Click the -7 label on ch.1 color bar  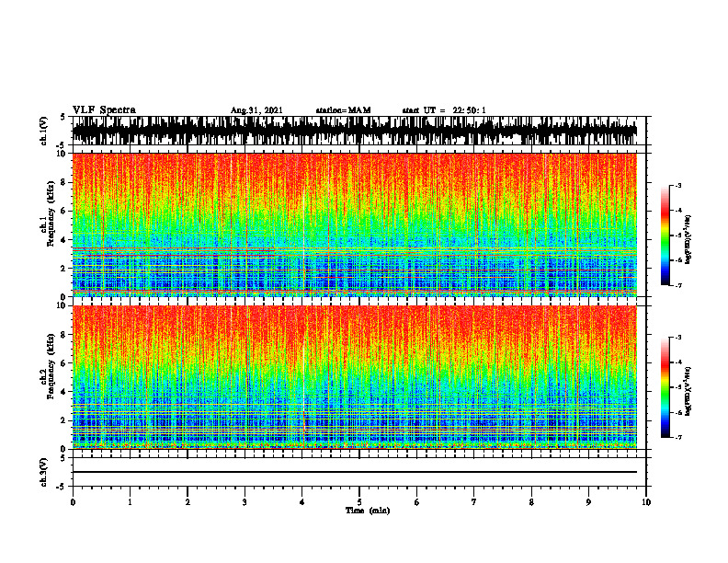(677, 285)
